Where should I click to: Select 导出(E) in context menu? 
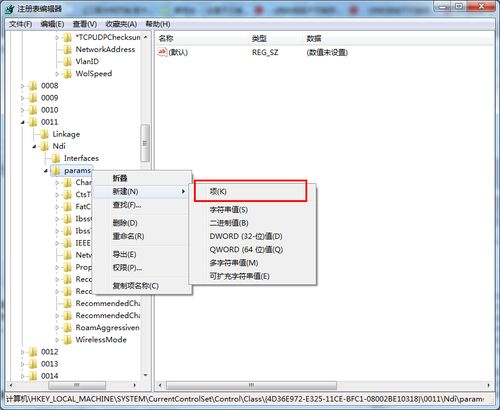click(x=142, y=254)
